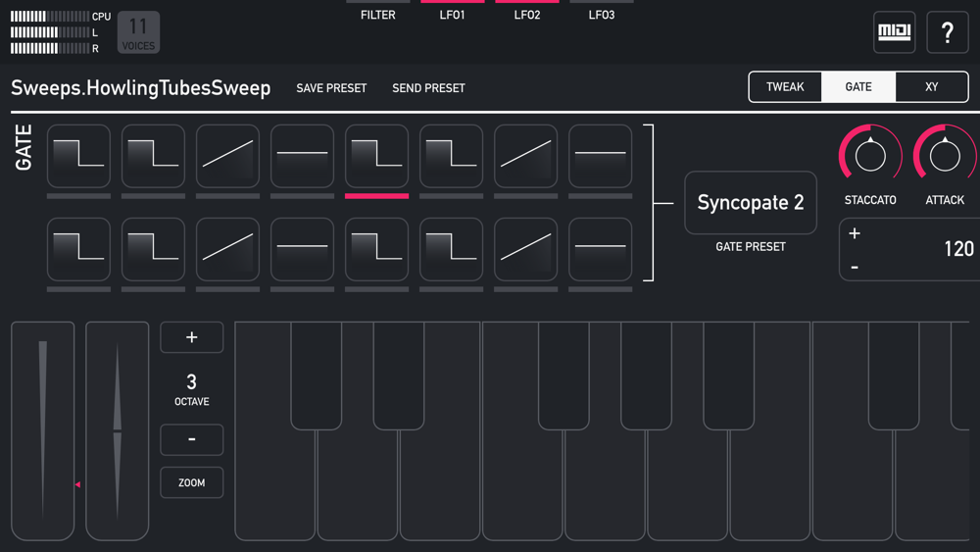Play the first black key on the keyboard
The width and height of the screenshot is (980, 552).
tap(317, 376)
